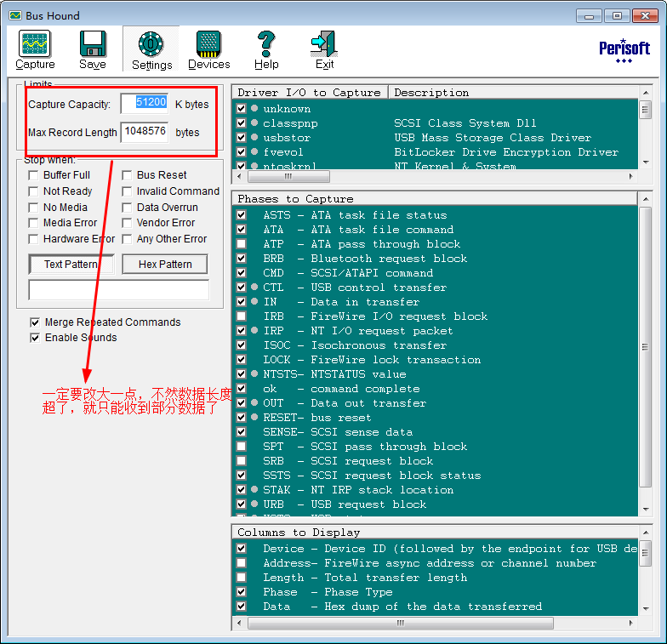Click the pattern text entry box
The height and width of the screenshot is (644, 667).
119,290
